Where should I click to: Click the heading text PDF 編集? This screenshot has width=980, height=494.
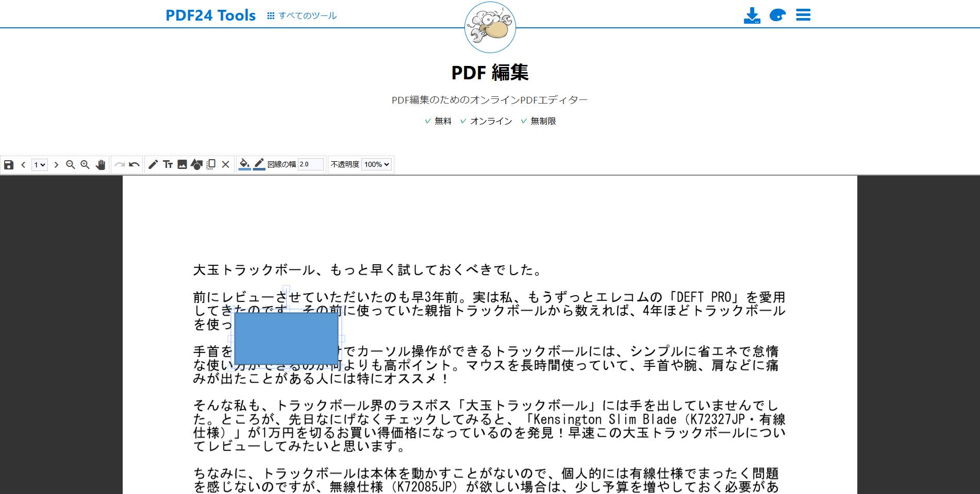[x=490, y=73]
